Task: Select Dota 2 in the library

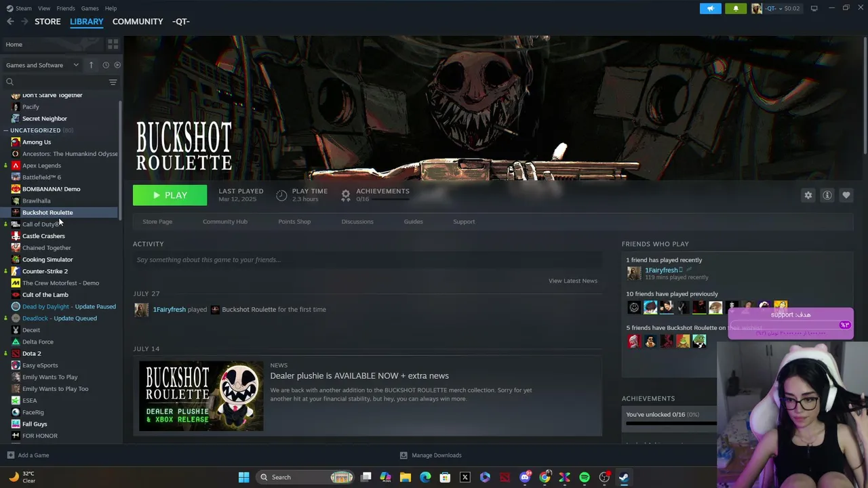Action: 31,354
